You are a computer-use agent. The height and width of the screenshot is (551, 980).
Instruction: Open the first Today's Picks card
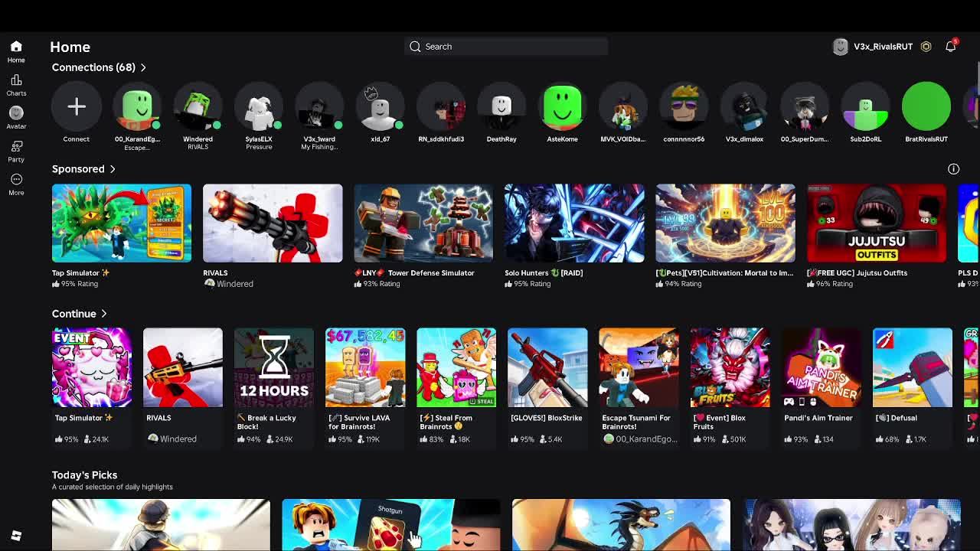(x=161, y=525)
